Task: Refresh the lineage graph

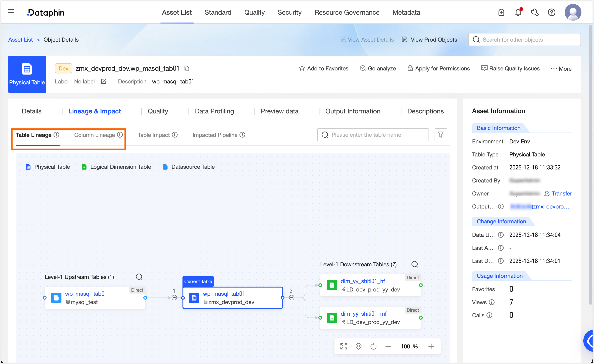Action: [x=373, y=346]
